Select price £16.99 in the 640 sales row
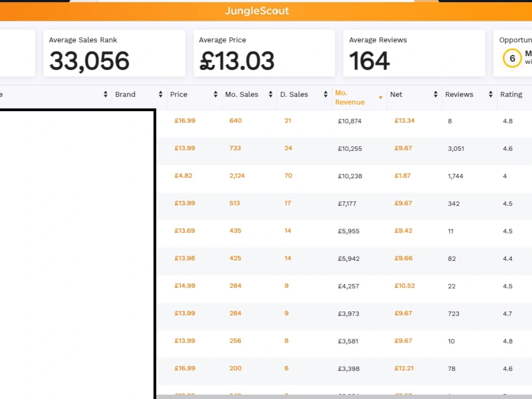 (185, 120)
